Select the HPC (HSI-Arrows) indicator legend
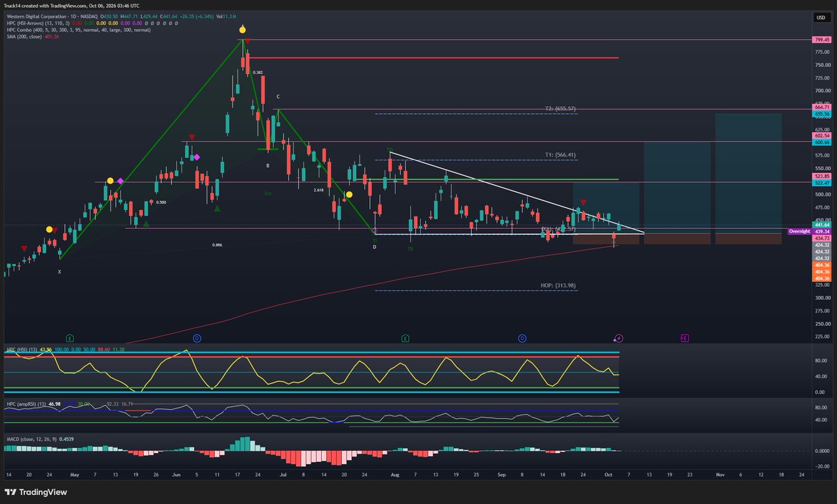The height and width of the screenshot is (504, 837). (38, 24)
